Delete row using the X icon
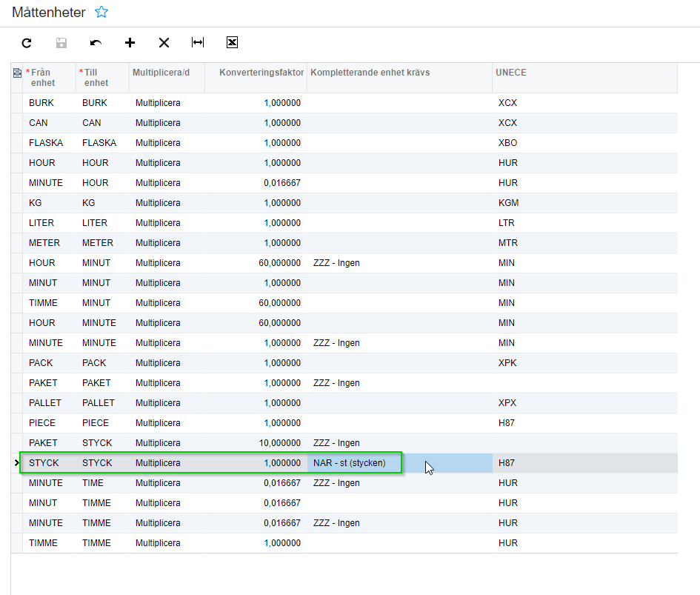Image resolution: width=700 pixels, height=595 pixels. (164, 43)
